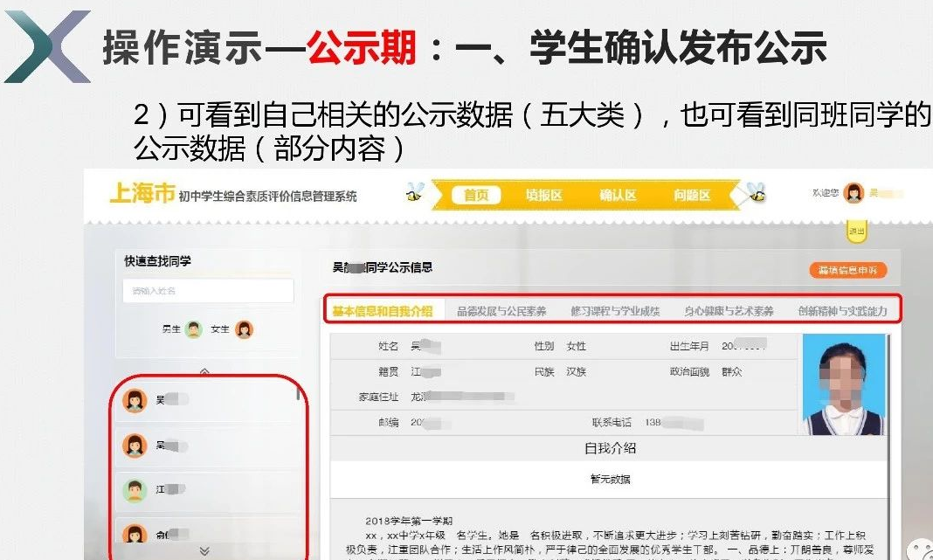Click the orange 漏填信息申诉 button
933x560 pixels.
(x=847, y=270)
